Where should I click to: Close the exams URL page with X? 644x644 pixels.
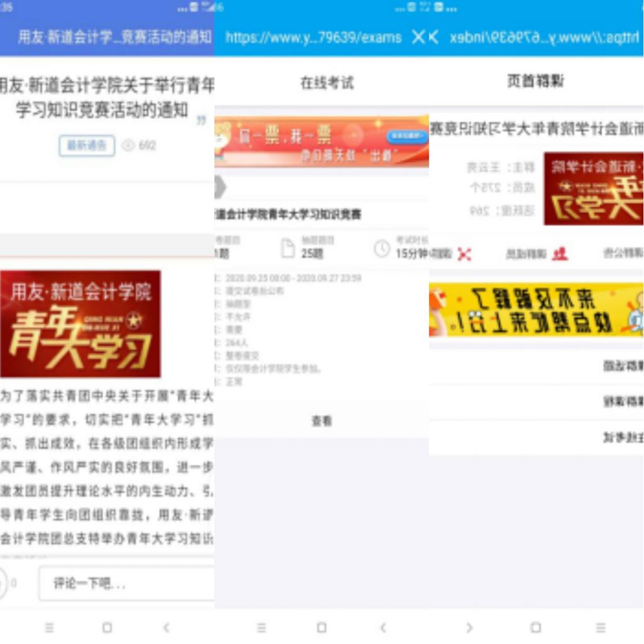click(418, 37)
